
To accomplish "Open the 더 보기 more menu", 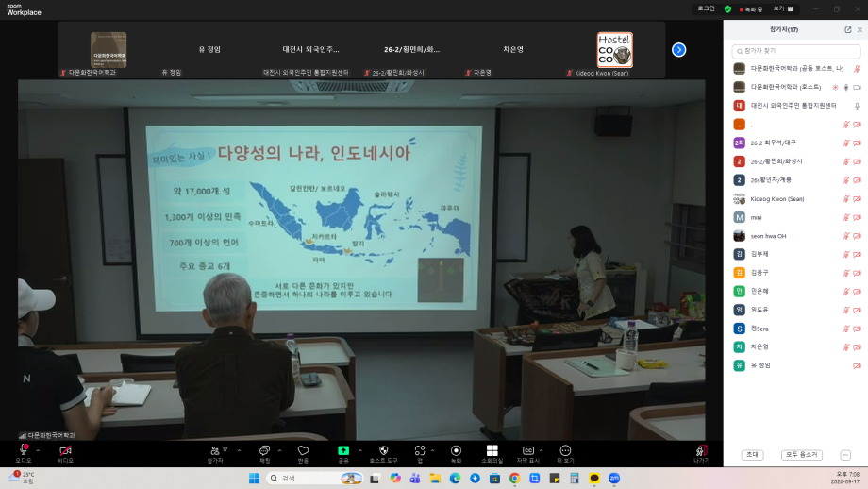I will tap(565, 453).
